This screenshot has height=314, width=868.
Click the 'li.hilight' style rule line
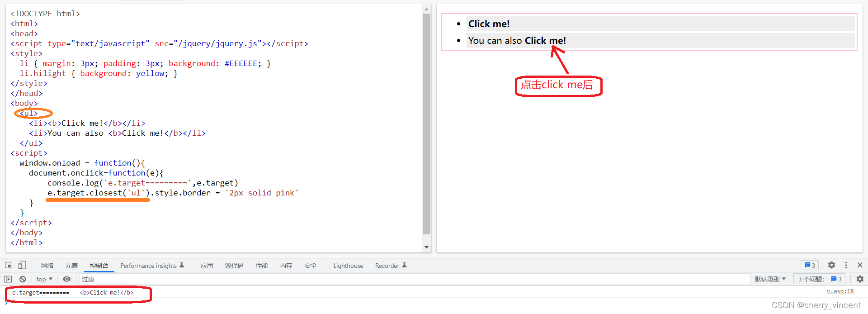99,73
